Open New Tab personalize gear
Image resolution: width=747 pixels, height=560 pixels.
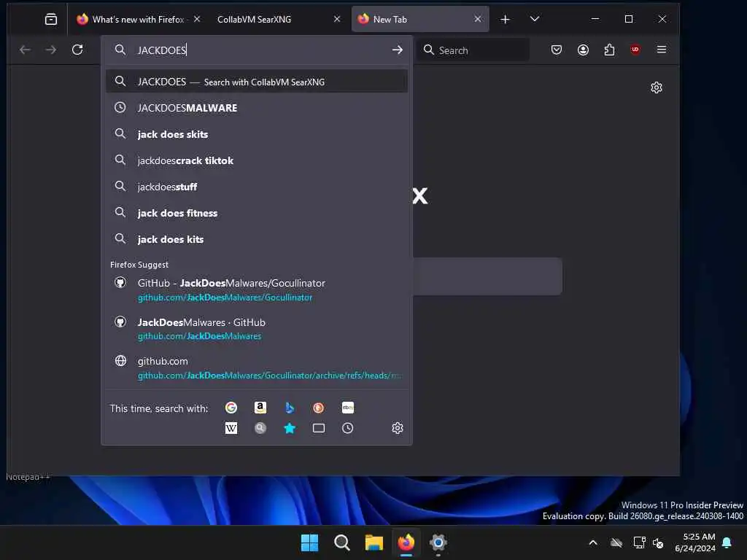657,87
